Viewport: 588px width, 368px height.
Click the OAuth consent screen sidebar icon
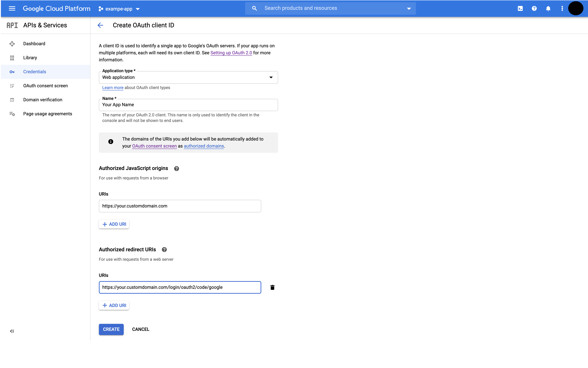[12, 86]
